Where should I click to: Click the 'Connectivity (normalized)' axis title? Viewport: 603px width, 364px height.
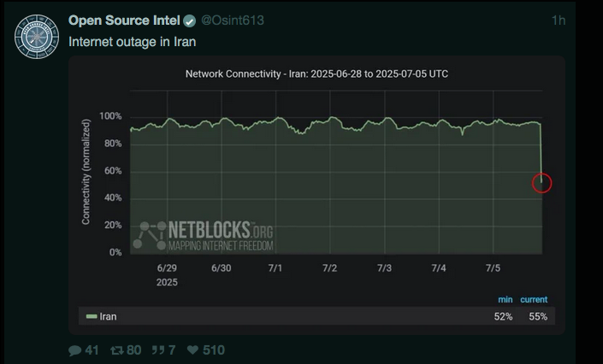[x=86, y=172]
